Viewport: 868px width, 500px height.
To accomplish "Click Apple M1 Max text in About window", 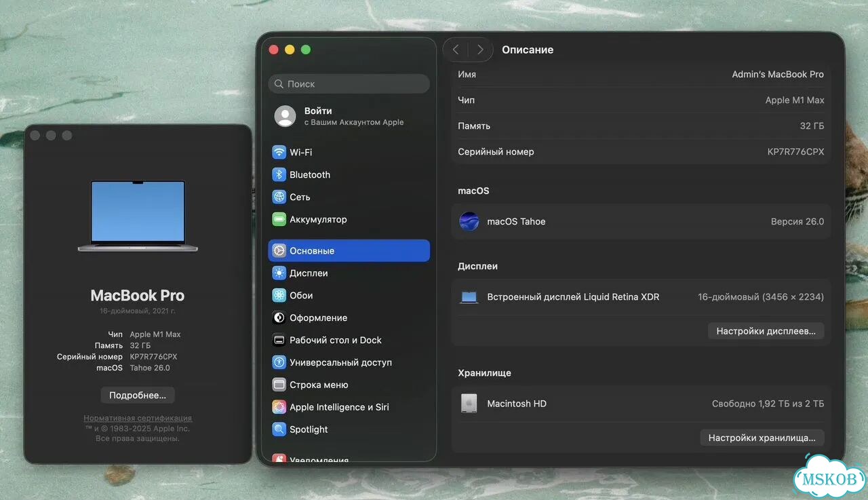I will (155, 334).
